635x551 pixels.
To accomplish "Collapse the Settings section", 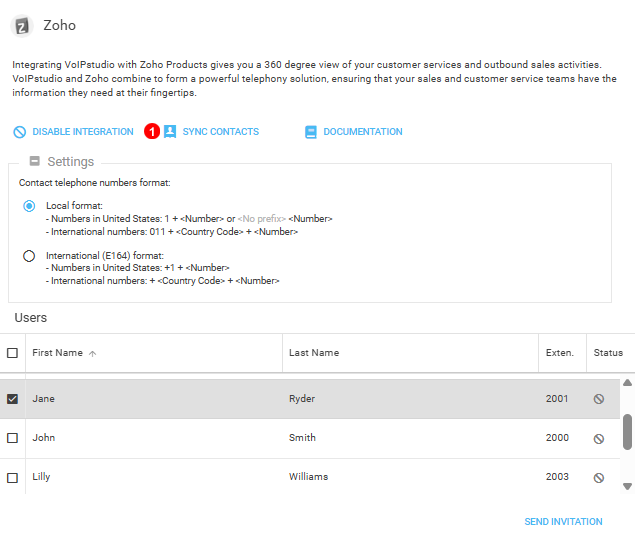I will click(x=35, y=162).
